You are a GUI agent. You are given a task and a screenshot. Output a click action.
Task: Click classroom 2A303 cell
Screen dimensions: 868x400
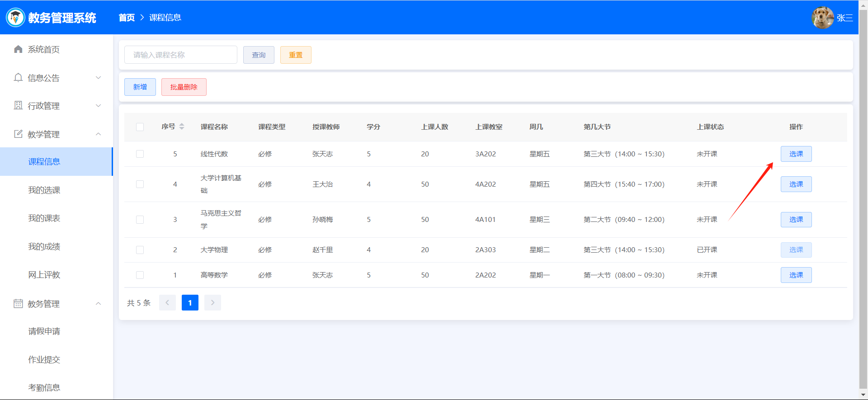point(486,250)
